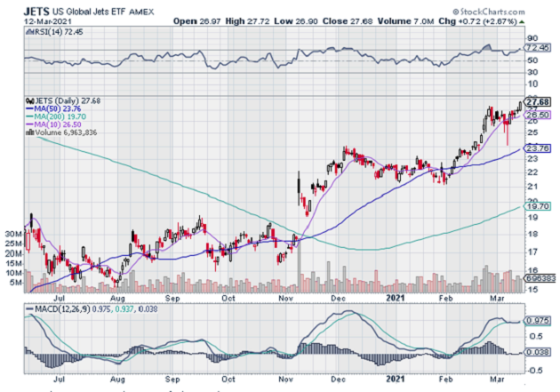This screenshot has height=392, width=560.
Task: Click the 17 label on the price axis
Action: coord(532,252)
